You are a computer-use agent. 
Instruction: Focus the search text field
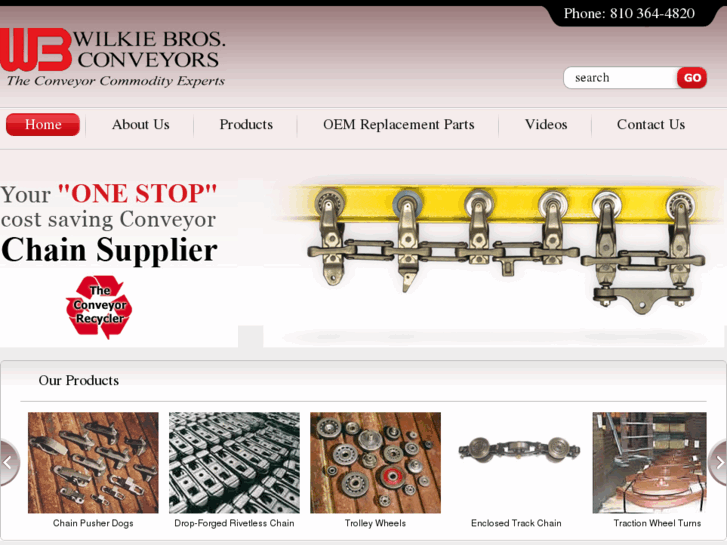coord(620,78)
